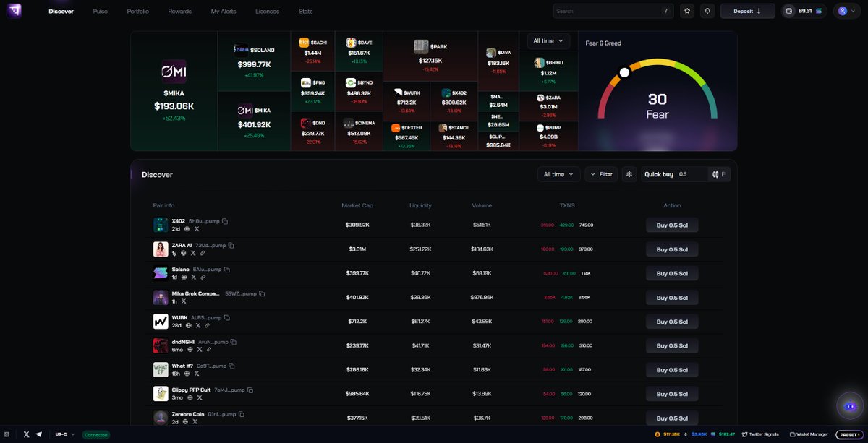Expand the Filter dropdown in Discover panel
Image resolution: width=868 pixels, height=443 pixels.
click(x=601, y=174)
